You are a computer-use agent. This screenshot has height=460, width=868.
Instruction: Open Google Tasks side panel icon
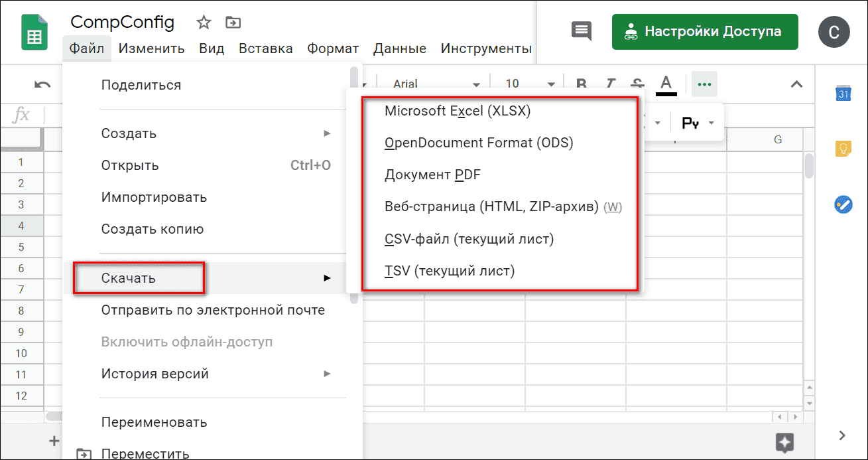coord(843,204)
